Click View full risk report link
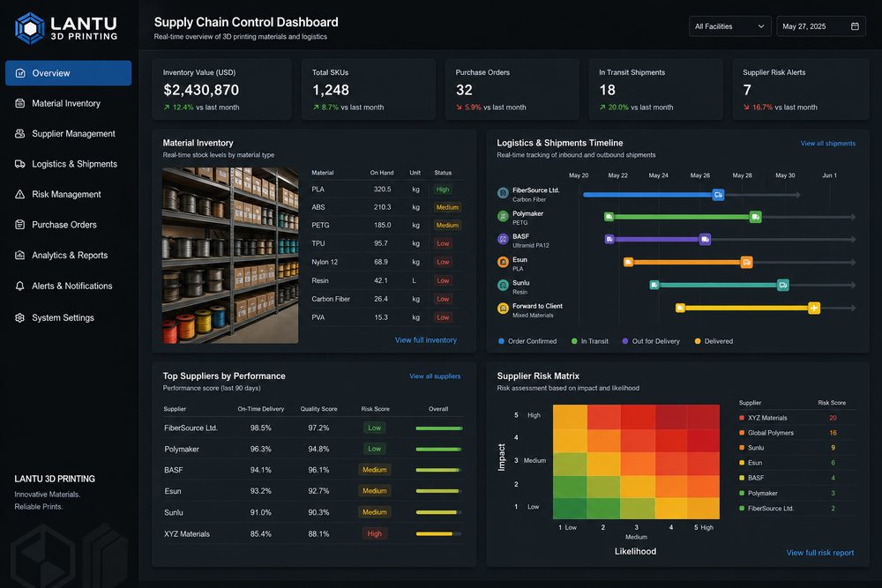 820,553
